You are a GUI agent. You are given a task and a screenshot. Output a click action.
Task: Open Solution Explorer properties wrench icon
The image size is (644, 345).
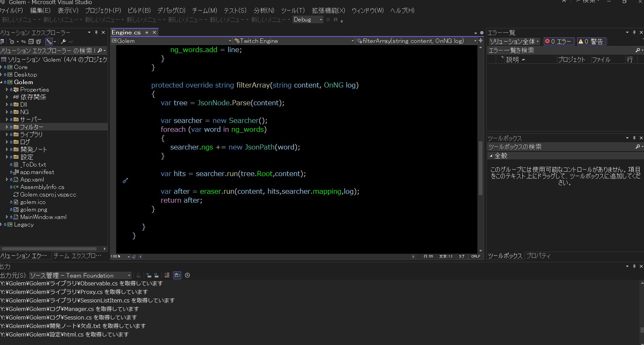tap(63, 42)
